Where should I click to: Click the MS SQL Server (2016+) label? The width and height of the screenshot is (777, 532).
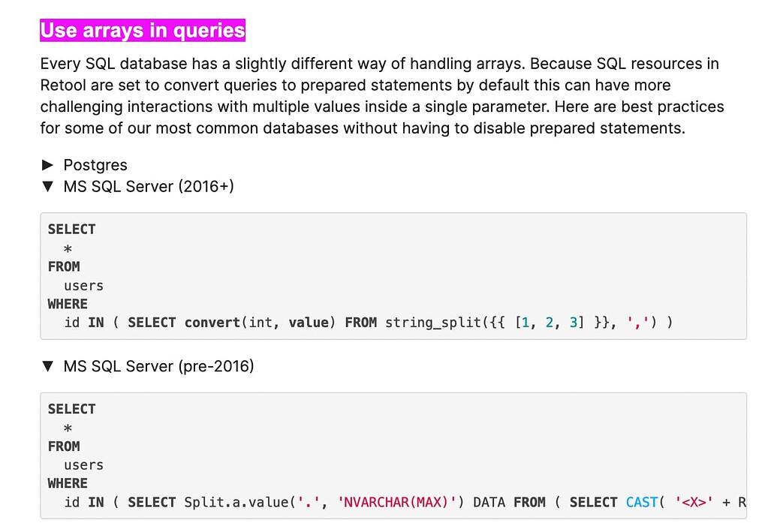click(148, 186)
